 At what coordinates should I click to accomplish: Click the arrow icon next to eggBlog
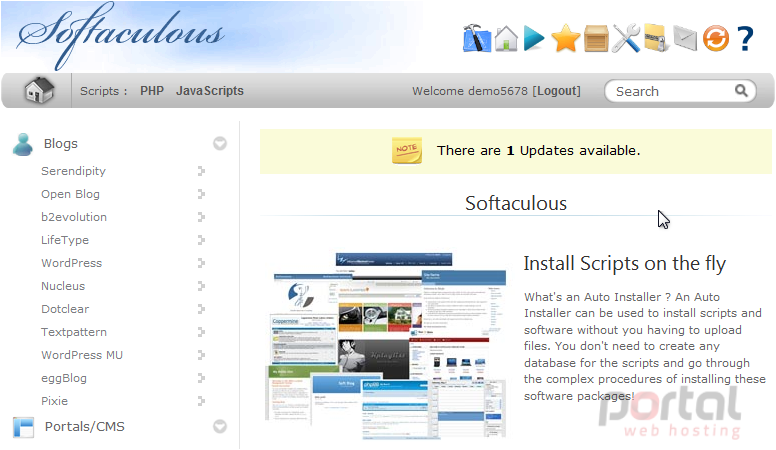[201, 378]
